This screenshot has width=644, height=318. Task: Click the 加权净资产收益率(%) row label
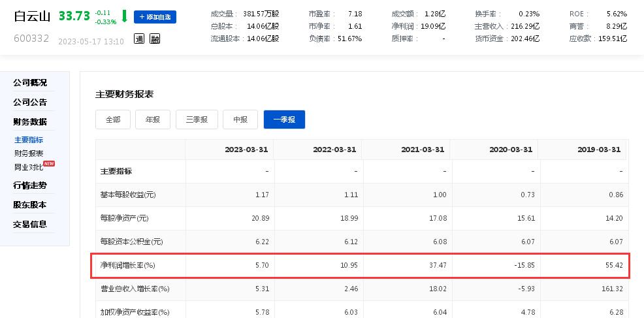coord(135,313)
